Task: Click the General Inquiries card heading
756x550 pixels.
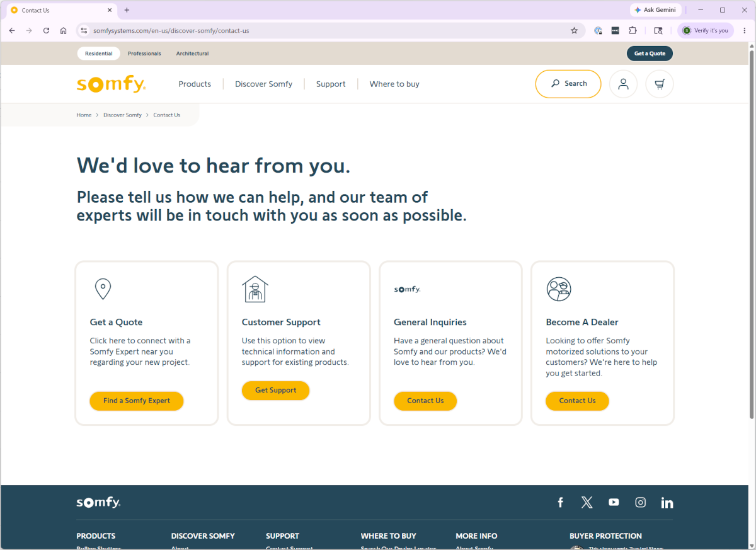Action: click(430, 322)
